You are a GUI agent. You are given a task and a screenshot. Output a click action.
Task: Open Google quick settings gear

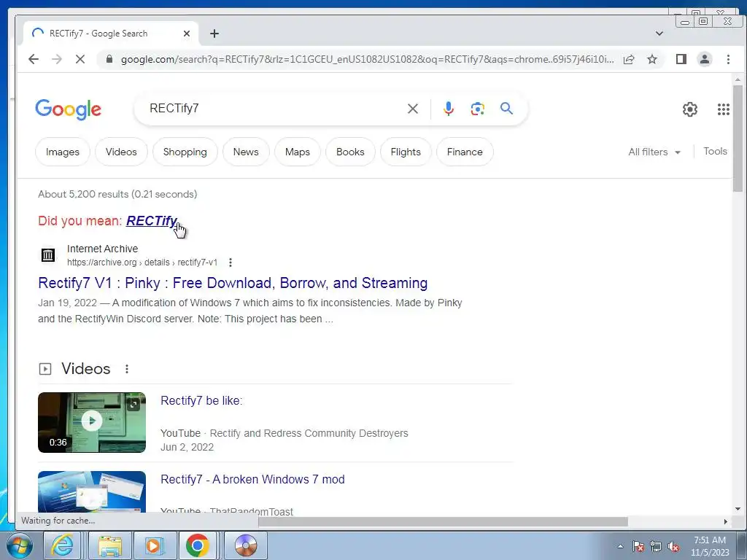click(690, 109)
